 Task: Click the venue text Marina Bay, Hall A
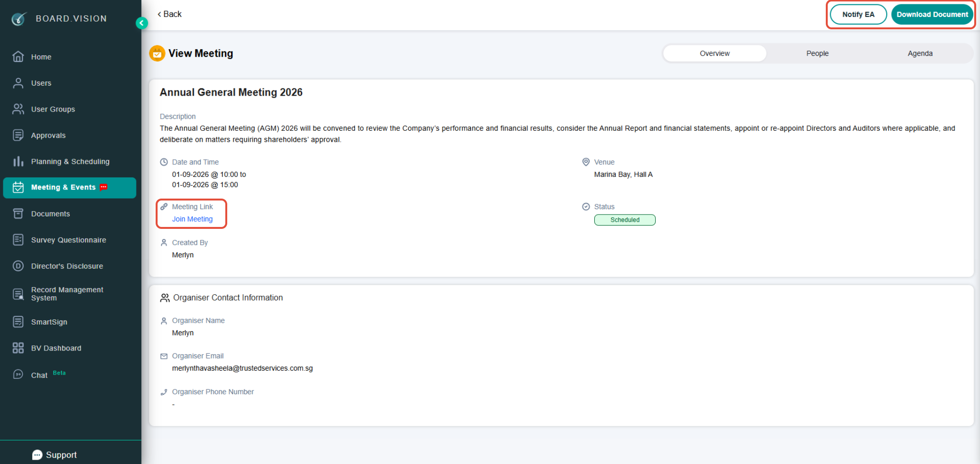(x=623, y=175)
